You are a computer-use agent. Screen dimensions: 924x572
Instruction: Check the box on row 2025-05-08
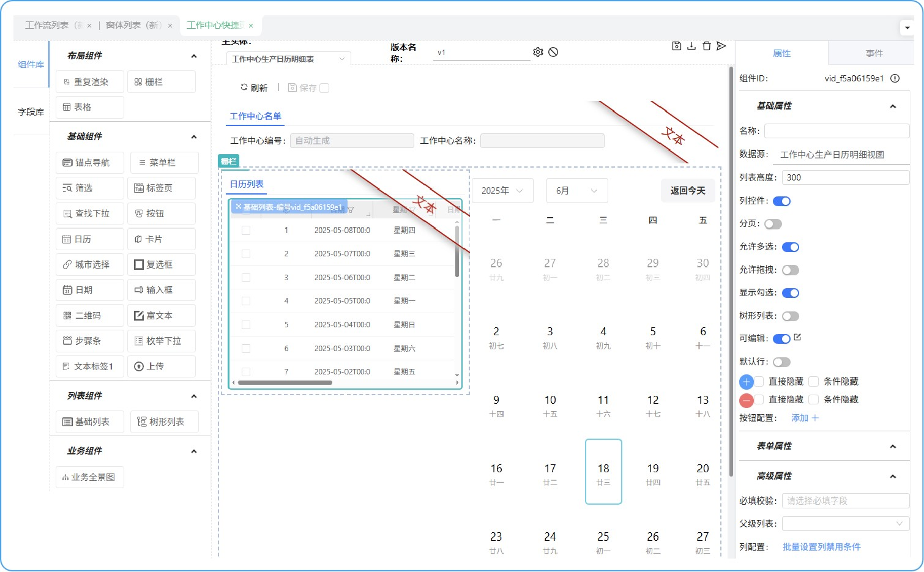246,231
